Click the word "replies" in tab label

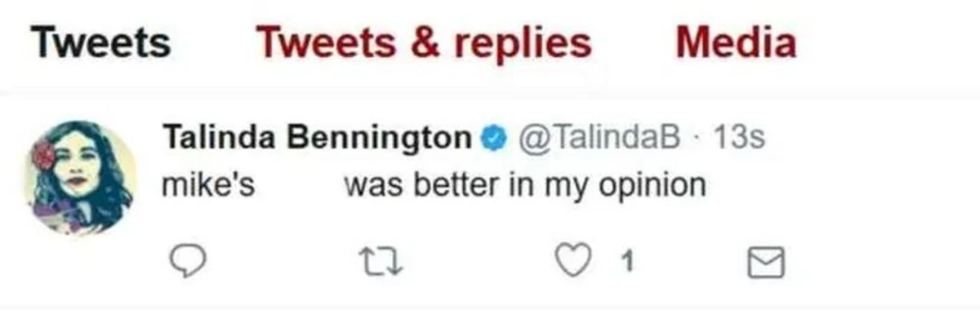(524, 44)
